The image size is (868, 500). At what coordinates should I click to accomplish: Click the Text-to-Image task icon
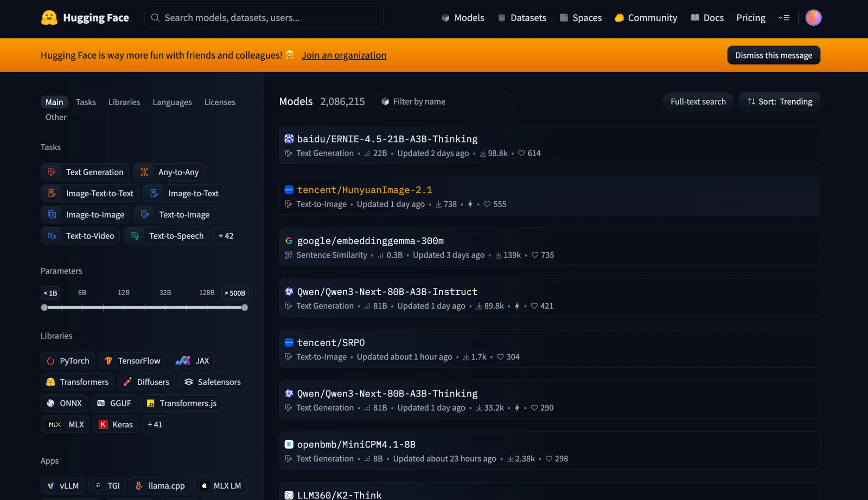click(x=145, y=215)
